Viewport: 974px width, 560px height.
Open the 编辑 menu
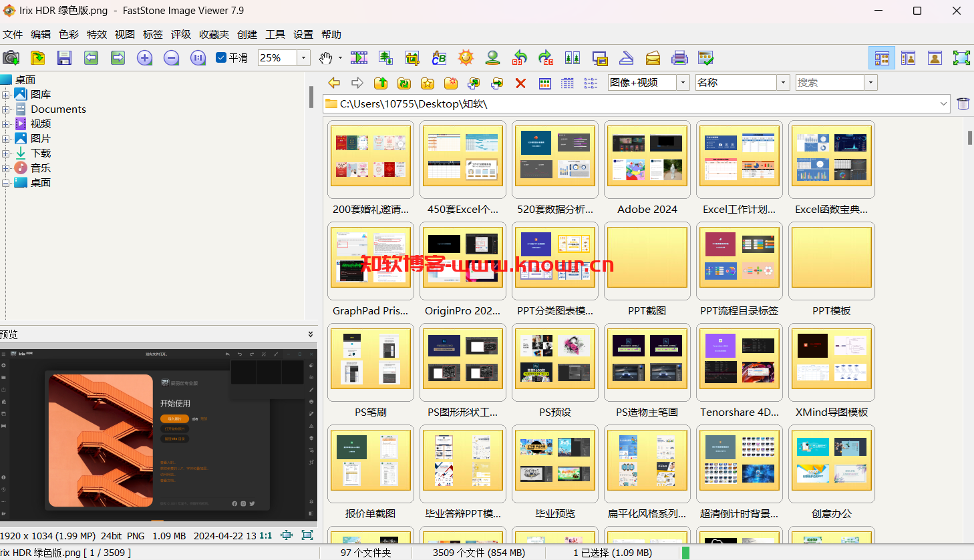pos(41,34)
